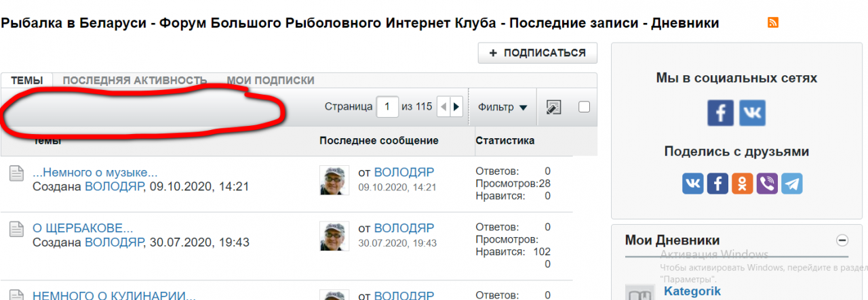The height and width of the screenshot is (300, 868).
Task: Share via Viber icon
Action: (x=767, y=184)
